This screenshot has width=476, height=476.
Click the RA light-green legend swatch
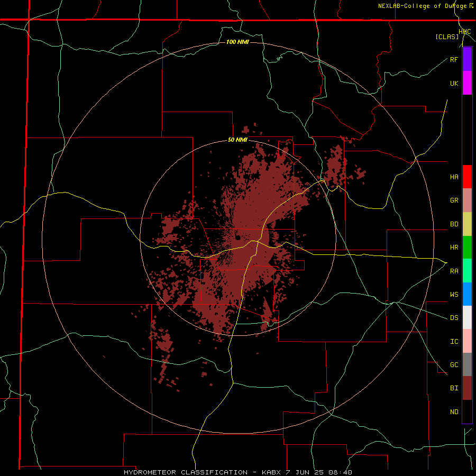(x=467, y=271)
